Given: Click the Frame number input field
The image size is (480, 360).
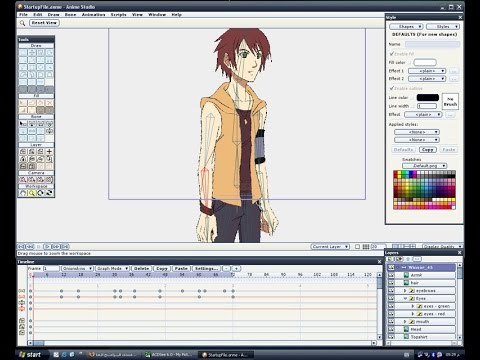Looking at the screenshot, I should [x=51, y=268].
